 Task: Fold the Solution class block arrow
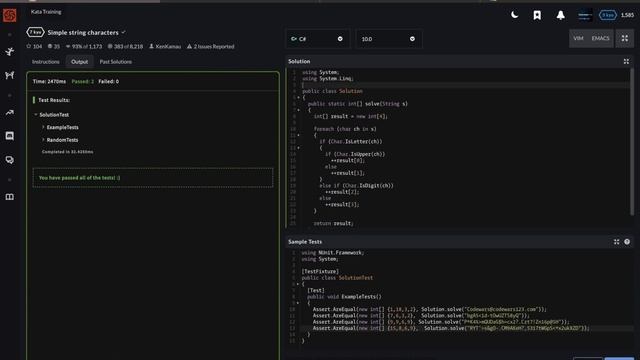(298, 98)
